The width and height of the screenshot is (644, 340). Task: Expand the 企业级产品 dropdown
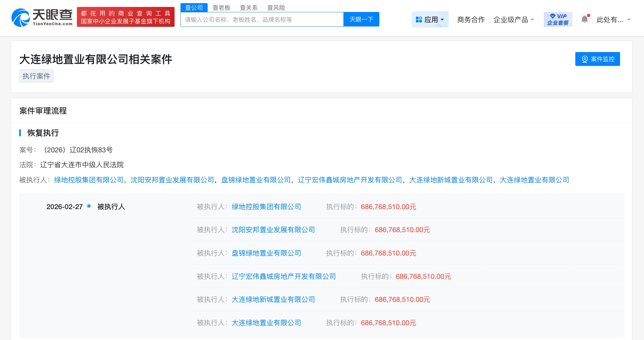click(513, 20)
